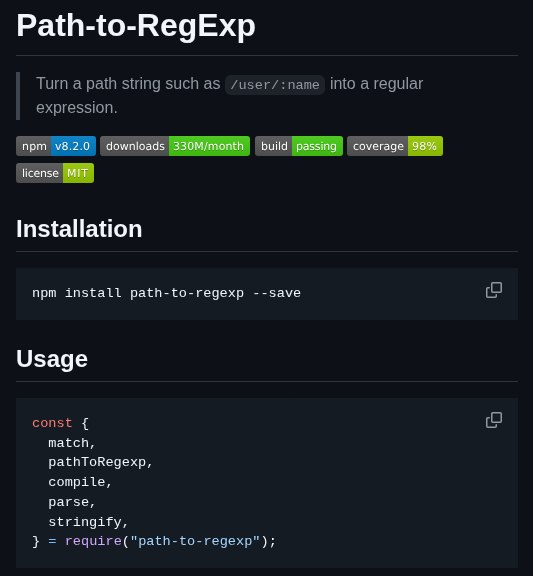The image size is (533, 576).
Task: Open the npm v8.2.0 badge
Action: click(56, 146)
